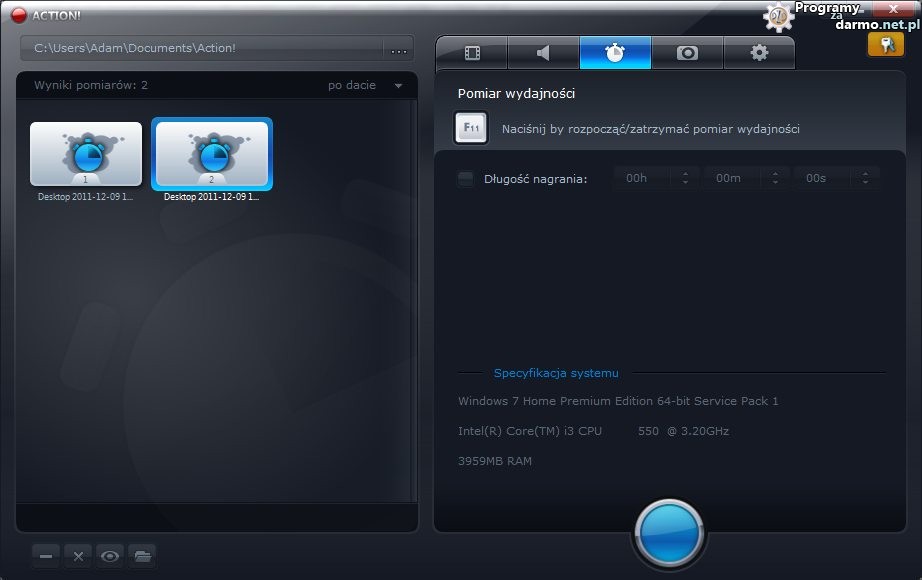Viewport: 922px width, 580px height.
Task: Select the first benchmark result thumbnail
Action: click(86, 155)
